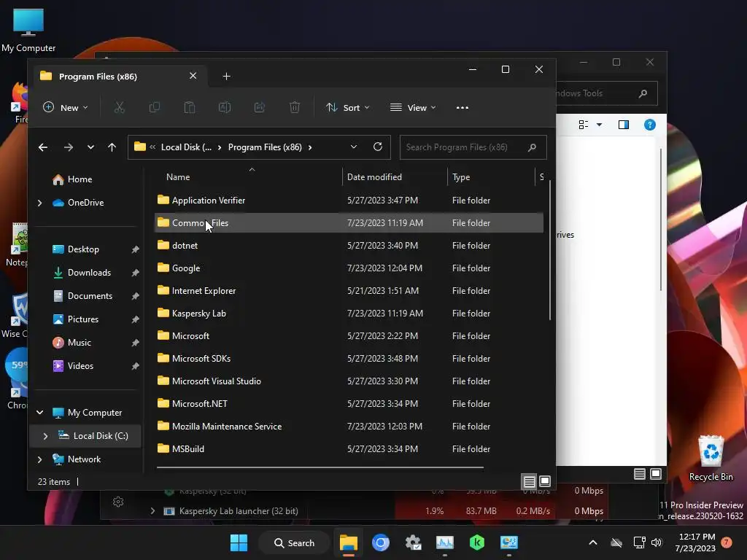Select the Kaspersky Lab folder

(349, 314)
